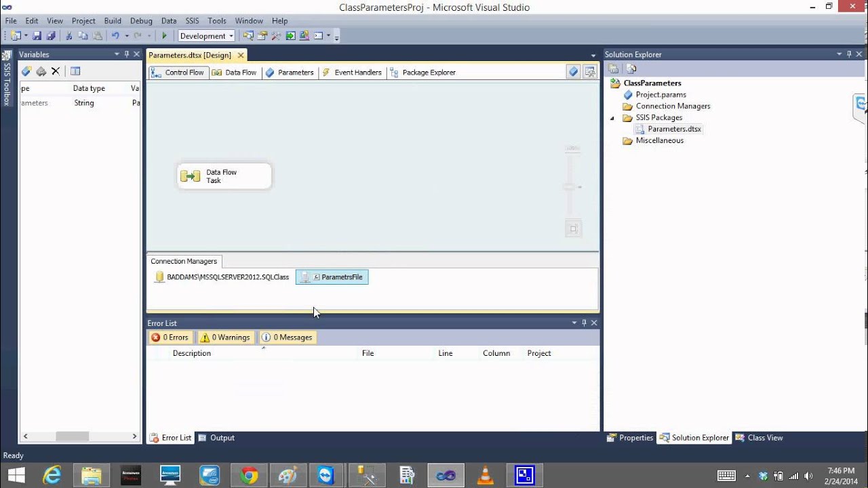Switch to the Event Handlers tab

351,73
